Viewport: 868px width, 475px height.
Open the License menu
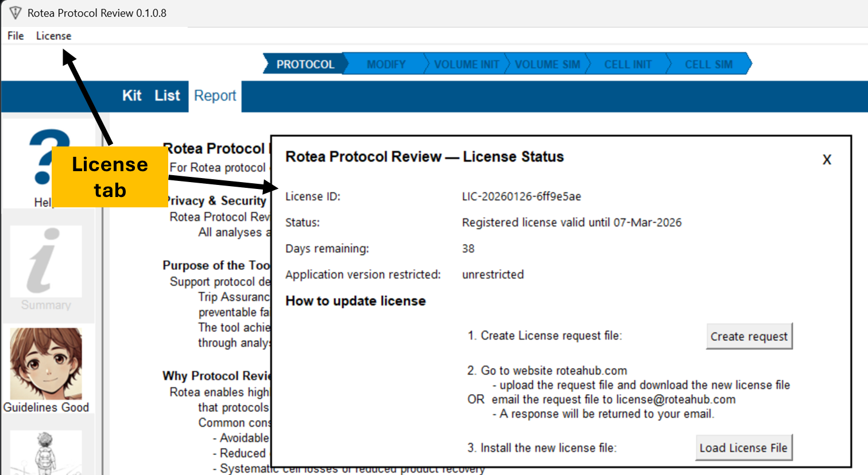point(53,36)
